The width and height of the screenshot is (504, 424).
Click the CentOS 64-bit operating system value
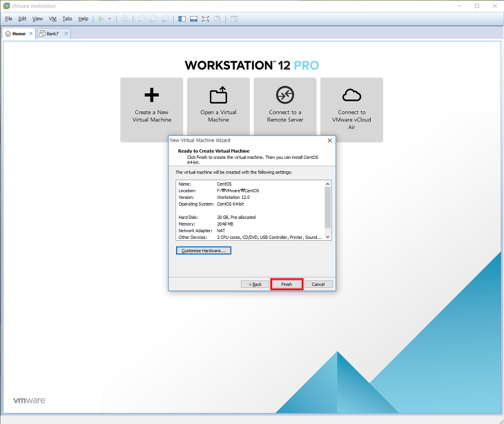[x=231, y=204]
